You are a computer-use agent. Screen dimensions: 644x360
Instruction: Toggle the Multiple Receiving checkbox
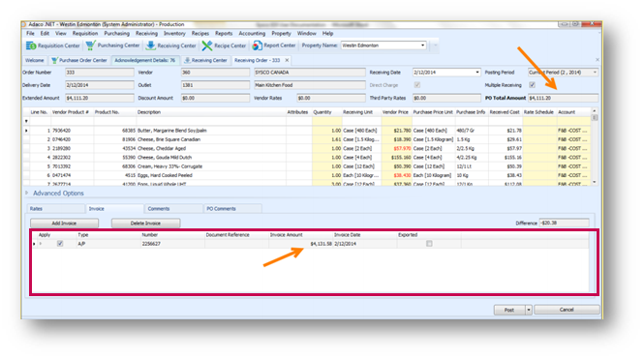click(533, 85)
